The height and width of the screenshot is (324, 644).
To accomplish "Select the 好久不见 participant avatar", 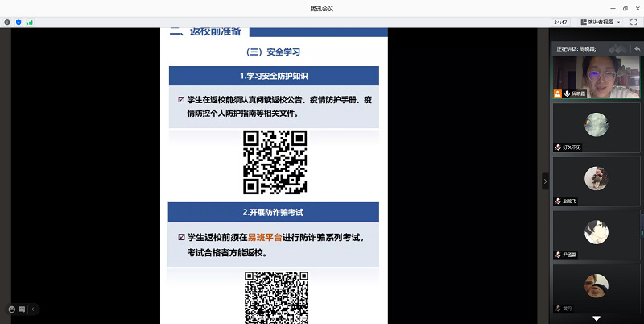I will point(597,124).
